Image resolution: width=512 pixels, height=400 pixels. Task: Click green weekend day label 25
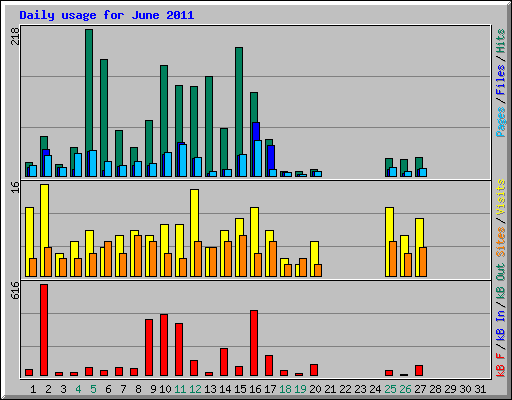390,389
